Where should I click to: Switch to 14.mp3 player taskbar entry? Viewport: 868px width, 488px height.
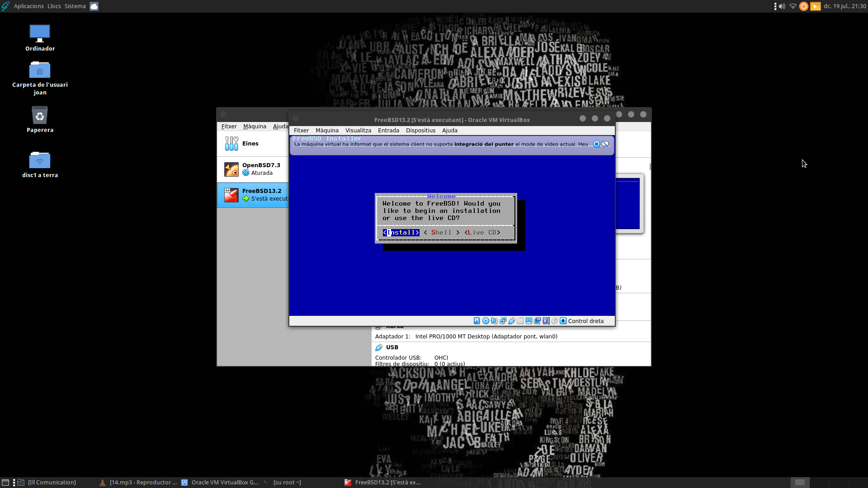click(138, 483)
